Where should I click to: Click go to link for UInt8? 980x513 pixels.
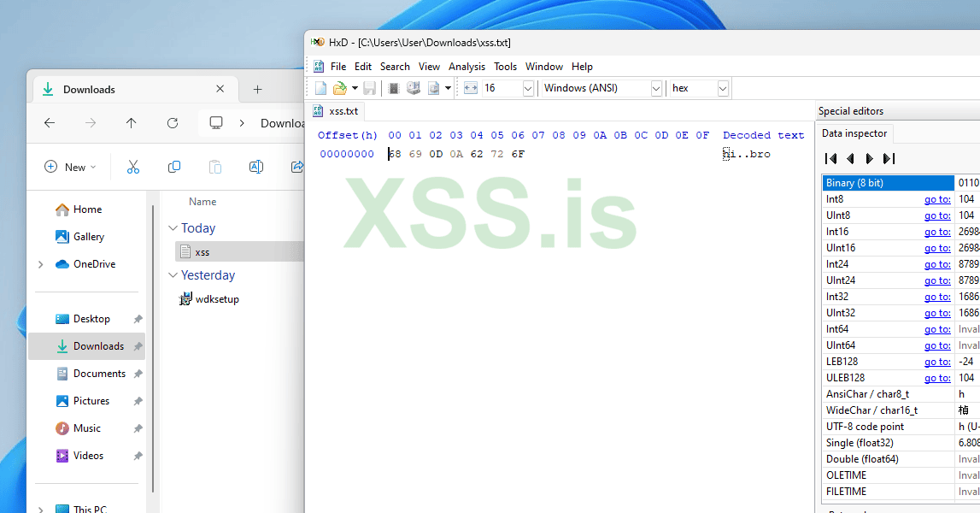pos(937,215)
